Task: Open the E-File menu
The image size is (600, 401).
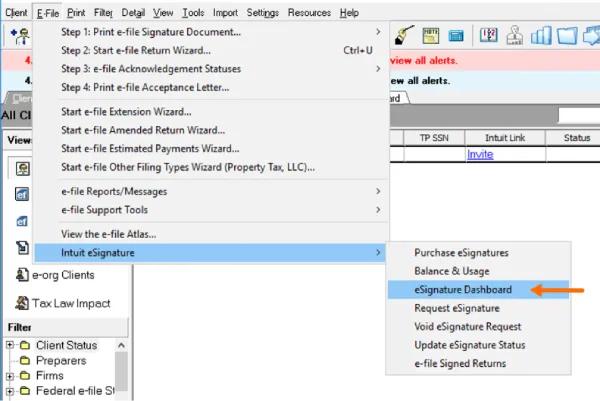Action: click(x=48, y=13)
